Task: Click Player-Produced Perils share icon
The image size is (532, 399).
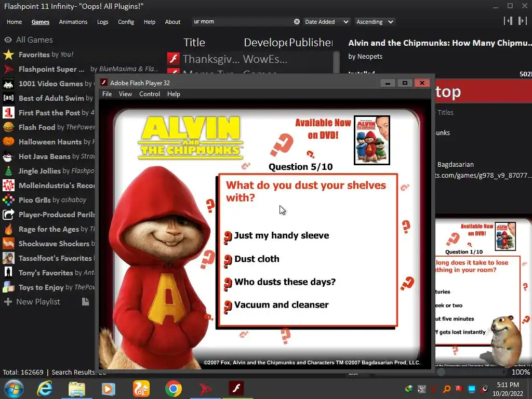Action: tap(8, 215)
